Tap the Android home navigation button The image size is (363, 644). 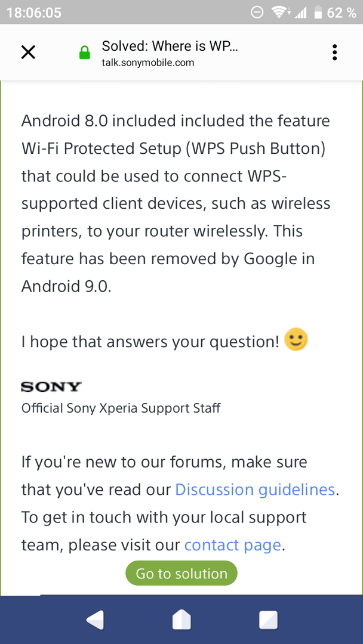coord(181,620)
